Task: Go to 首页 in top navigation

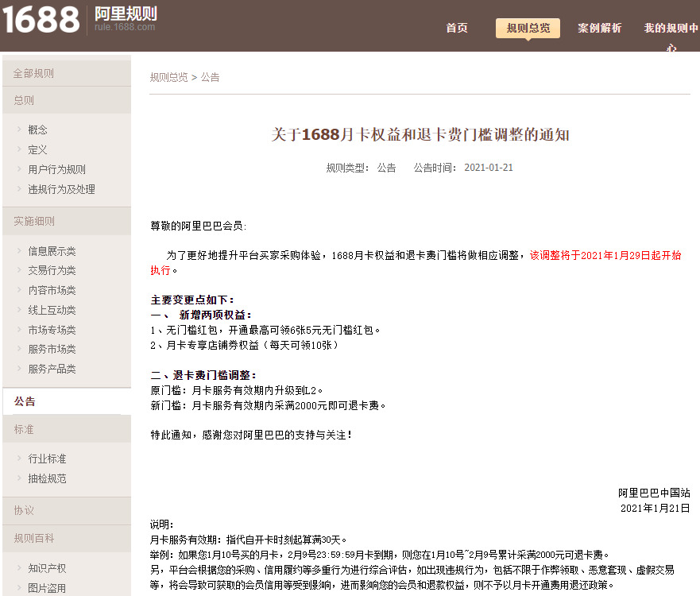Action: [457, 28]
